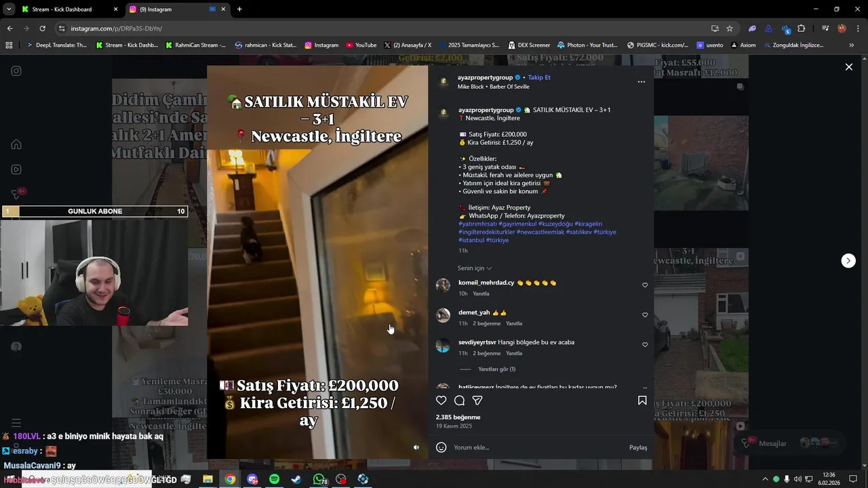The image size is (868, 488).
Task: Open Reels from the Instagram sidebar
Action: coord(16,169)
